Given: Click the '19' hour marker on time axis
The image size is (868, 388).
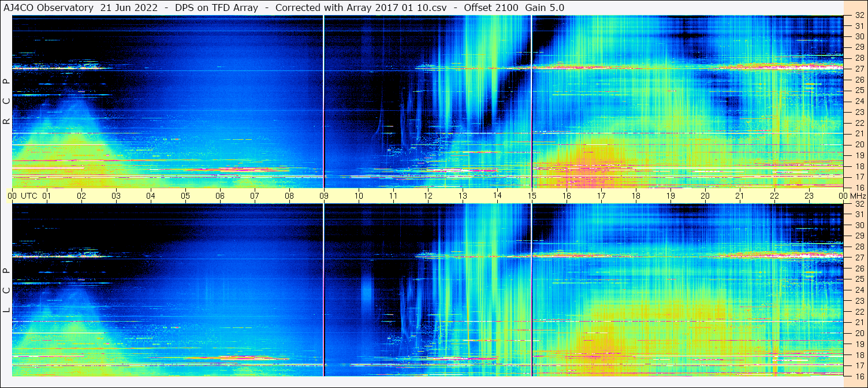Looking at the screenshot, I should 670,196.
